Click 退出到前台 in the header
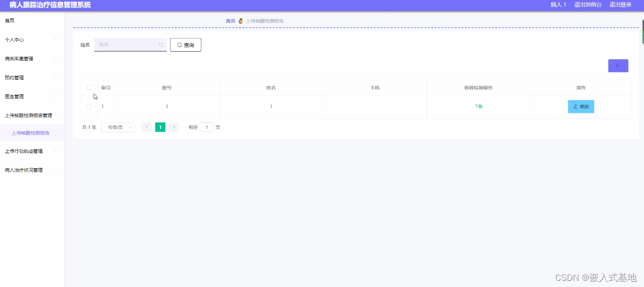 [x=588, y=5]
